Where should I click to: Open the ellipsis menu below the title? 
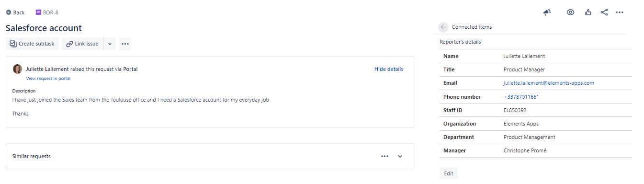(125, 44)
